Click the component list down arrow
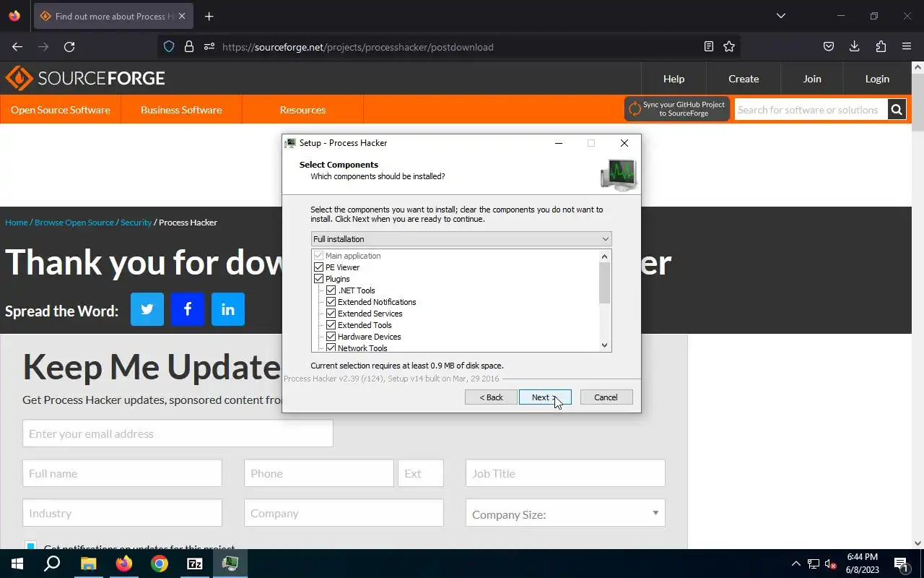This screenshot has width=924, height=578. [x=605, y=345]
